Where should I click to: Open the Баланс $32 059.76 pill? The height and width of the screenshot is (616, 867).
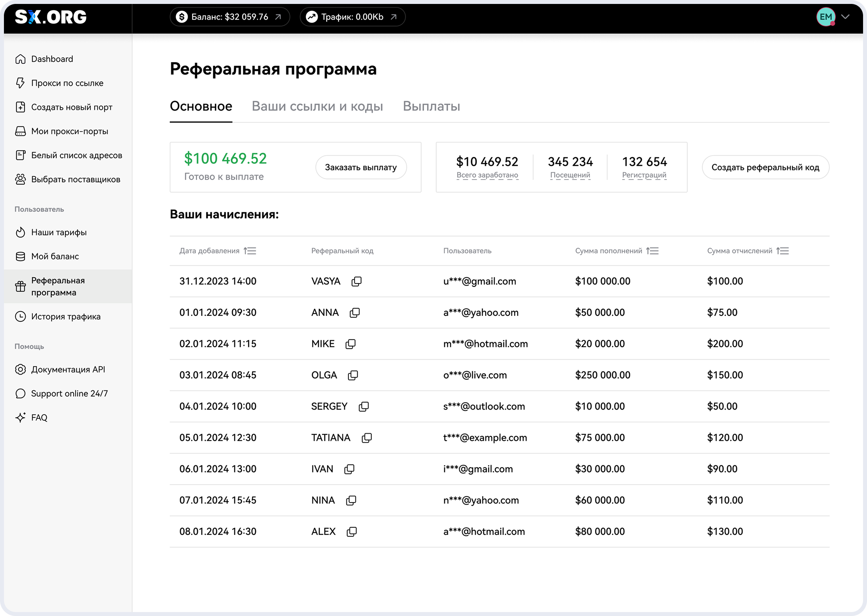[230, 17]
